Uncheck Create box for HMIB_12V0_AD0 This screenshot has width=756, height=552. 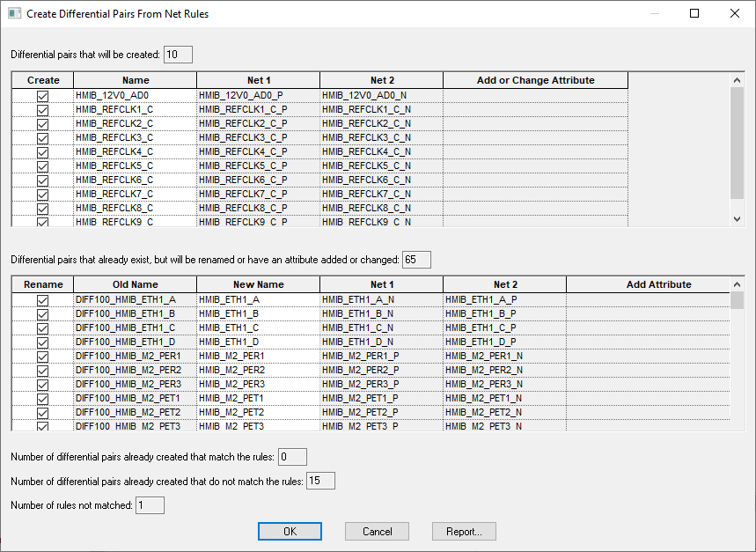click(42, 95)
